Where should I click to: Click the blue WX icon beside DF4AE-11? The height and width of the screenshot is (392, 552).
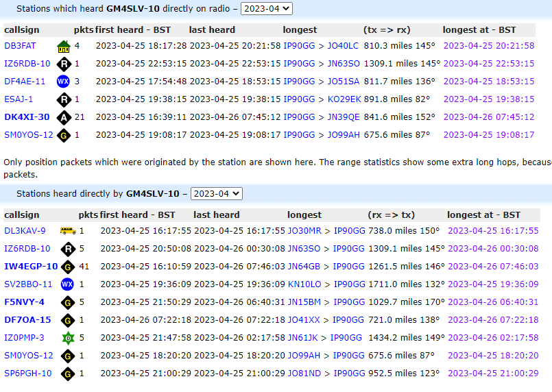(x=63, y=82)
